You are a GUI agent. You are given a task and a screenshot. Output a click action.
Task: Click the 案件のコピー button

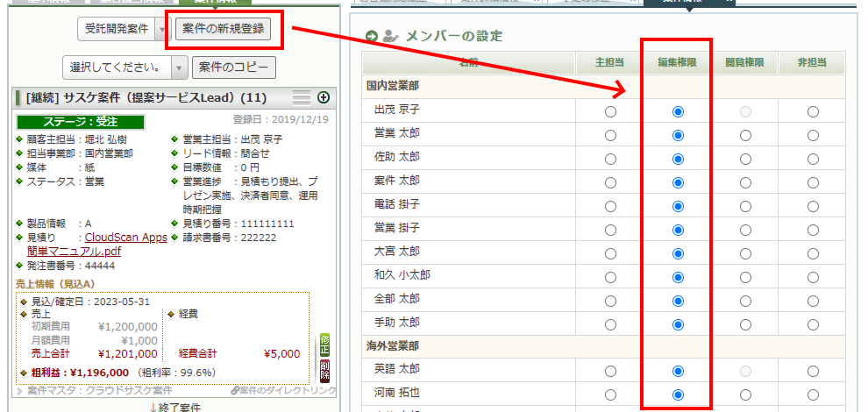232,67
